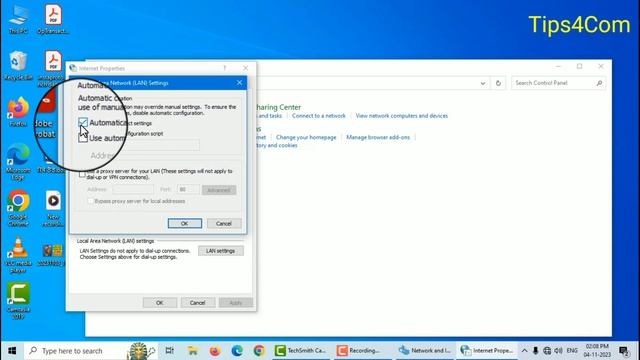Expand the Control Panel address bar dropdown
The width and height of the screenshot is (640, 360).
pos(482,83)
